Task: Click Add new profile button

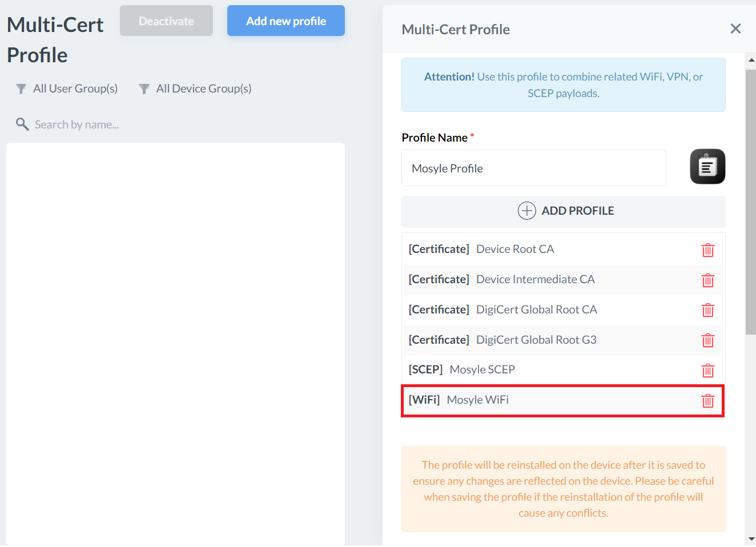Action: (285, 21)
